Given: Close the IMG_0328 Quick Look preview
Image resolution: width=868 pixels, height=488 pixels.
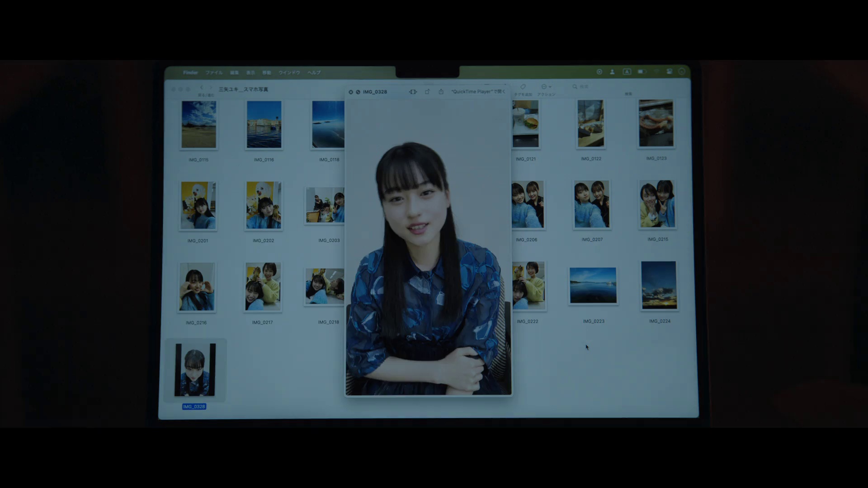Looking at the screenshot, I should [351, 92].
